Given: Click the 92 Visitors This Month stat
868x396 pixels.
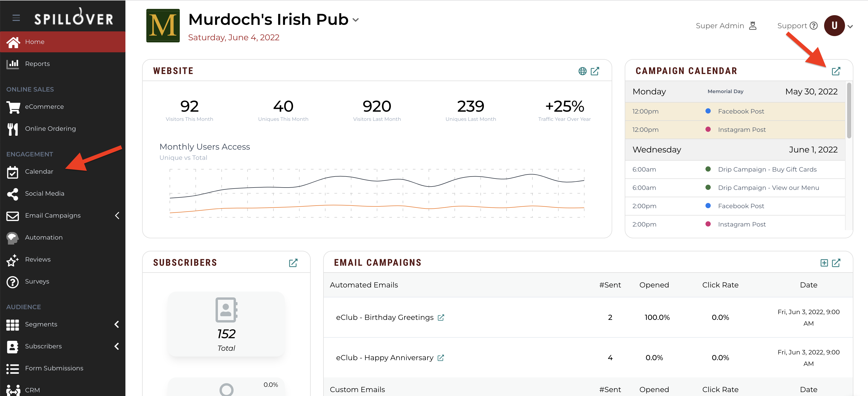Looking at the screenshot, I should [x=189, y=110].
